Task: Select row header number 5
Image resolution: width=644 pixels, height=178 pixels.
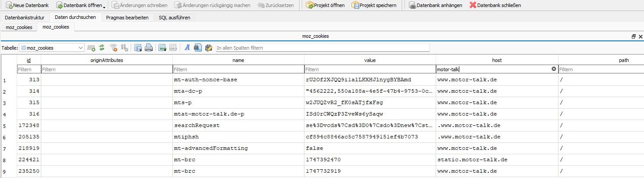Action: point(8,126)
